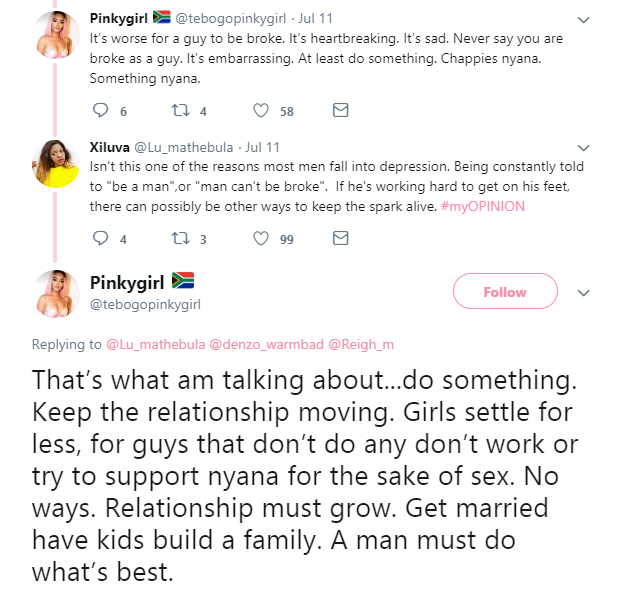The height and width of the screenshot is (592, 629).
Task: Reply to Pinkygirl's first tweet
Action: [100, 110]
